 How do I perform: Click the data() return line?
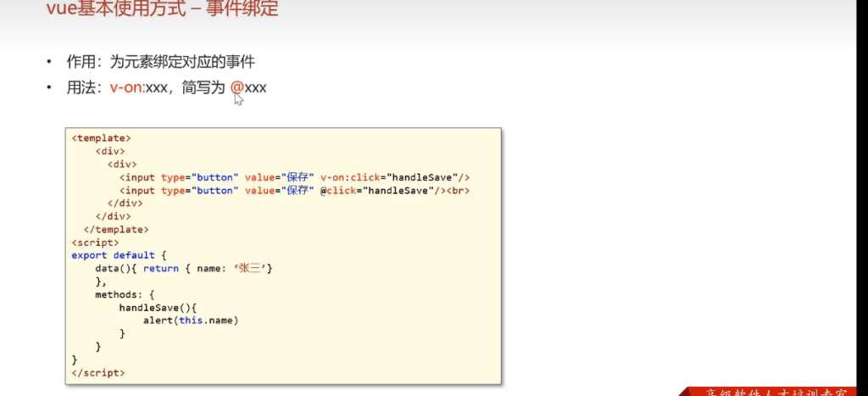point(186,268)
